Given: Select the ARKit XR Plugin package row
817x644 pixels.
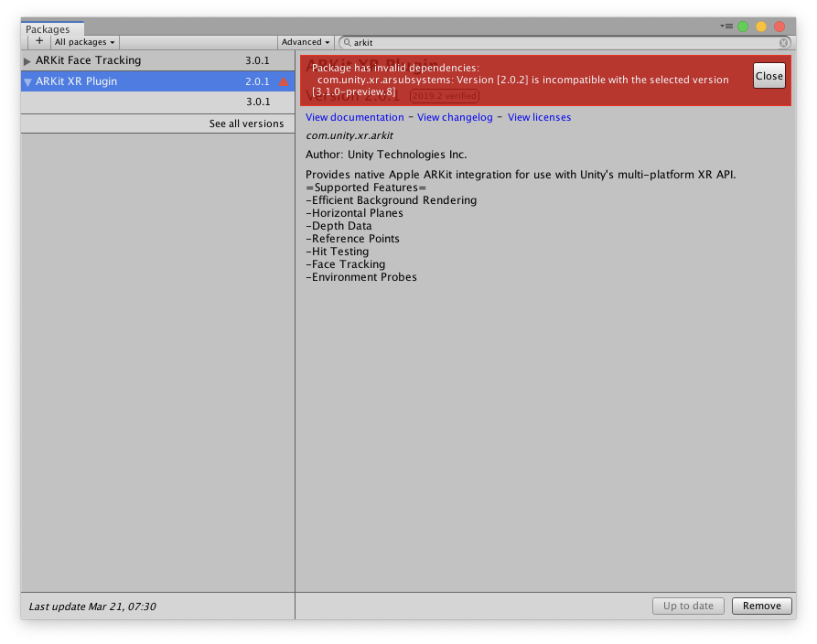Looking at the screenshot, I should click(157, 81).
